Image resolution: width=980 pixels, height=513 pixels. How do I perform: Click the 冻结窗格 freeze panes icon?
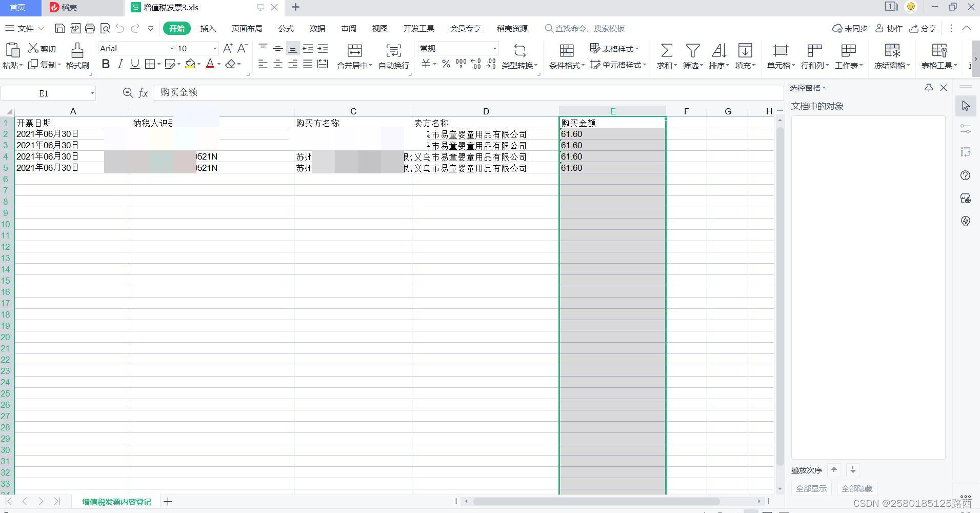pos(892,50)
